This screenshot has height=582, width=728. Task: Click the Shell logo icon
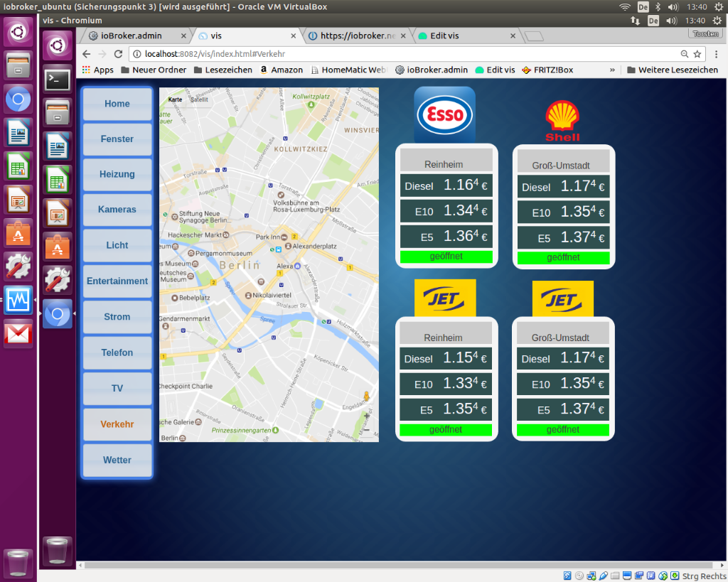pos(562,121)
